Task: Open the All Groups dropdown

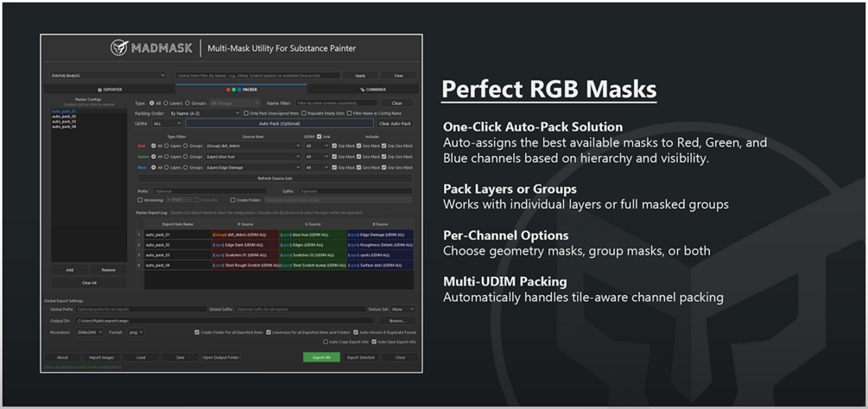Action: pyautogui.click(x=235, y=103)
